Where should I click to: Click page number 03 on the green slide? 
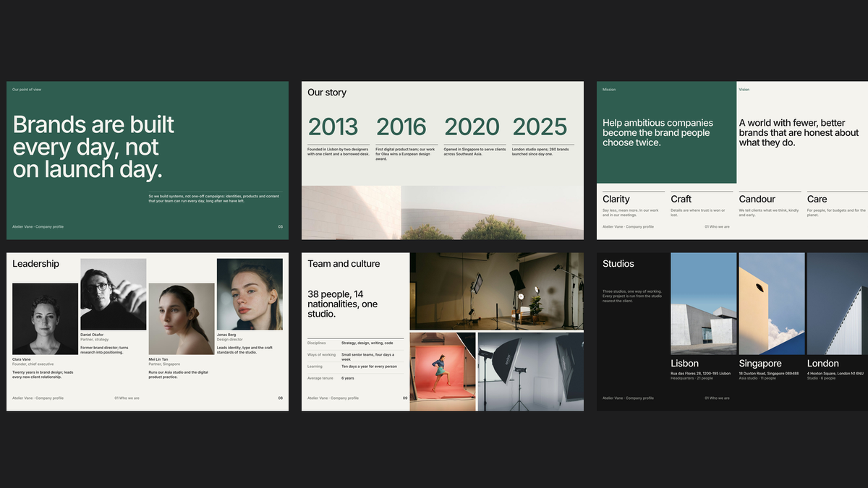(281, 227)
